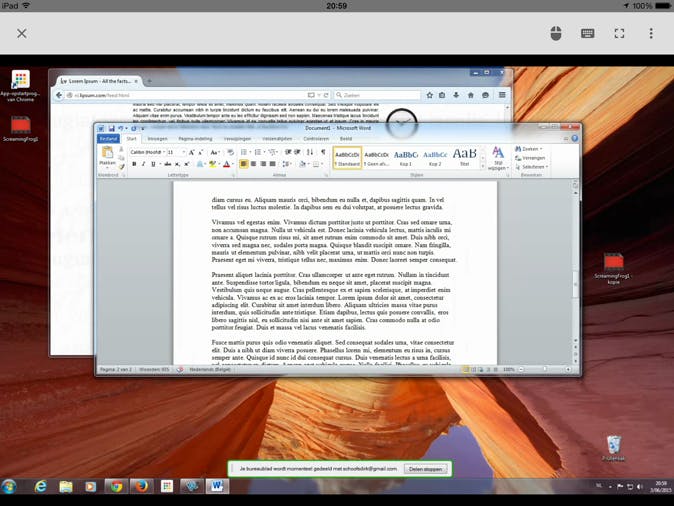Undo the last action in Word
This screenshot has height=506, width=674.
pyautogui.click(x=121, y=128)
